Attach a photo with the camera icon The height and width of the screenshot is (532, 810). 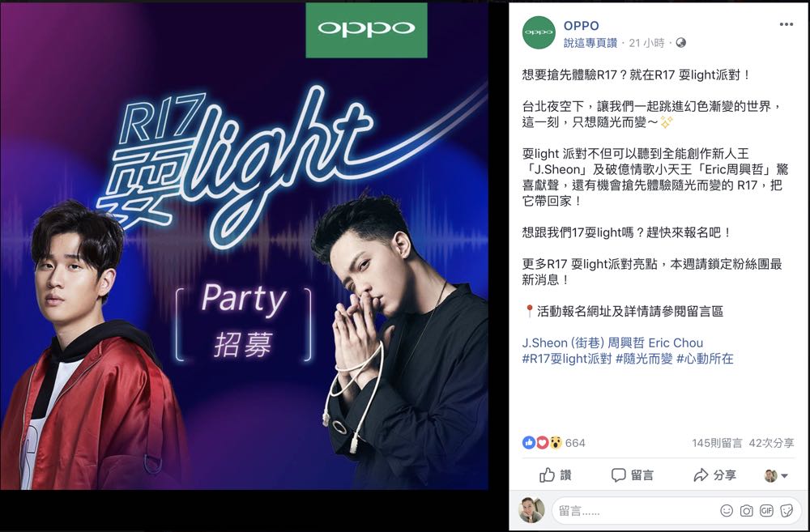[746, 511]
